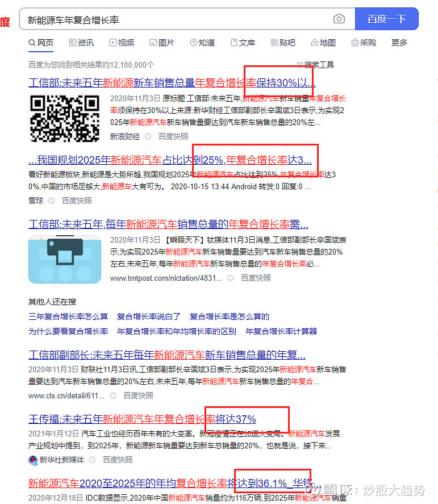
Task: Switch to the 视频 tab
Action: [x=122, y=43]
